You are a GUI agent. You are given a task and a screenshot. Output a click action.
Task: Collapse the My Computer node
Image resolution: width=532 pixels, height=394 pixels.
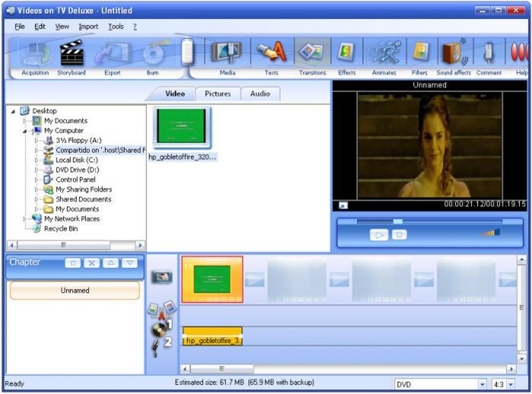[25, 131]
